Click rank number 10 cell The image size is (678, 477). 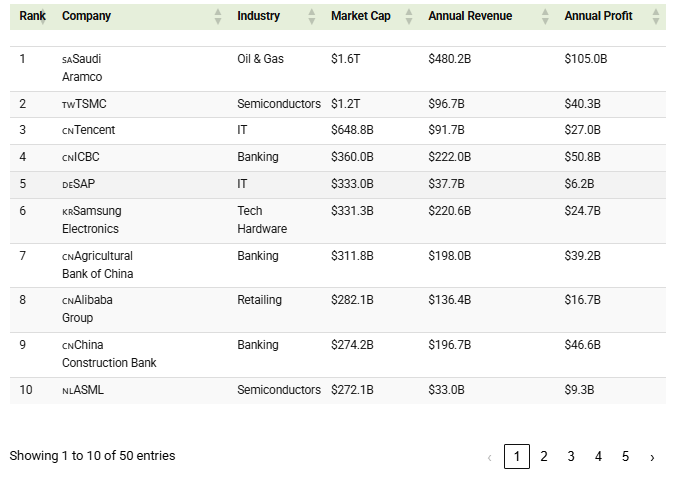26,390
